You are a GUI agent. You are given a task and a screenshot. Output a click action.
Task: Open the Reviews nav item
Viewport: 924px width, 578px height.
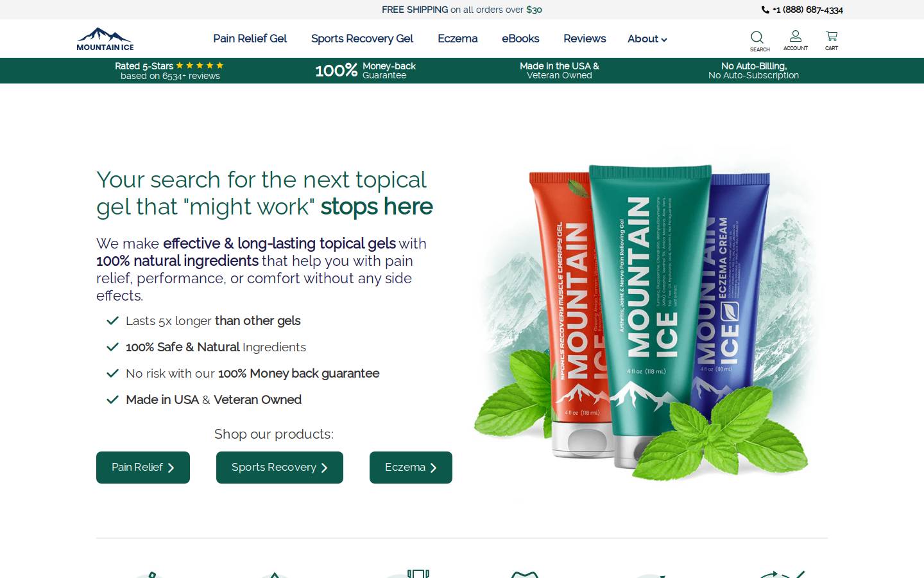coord(585,39)
